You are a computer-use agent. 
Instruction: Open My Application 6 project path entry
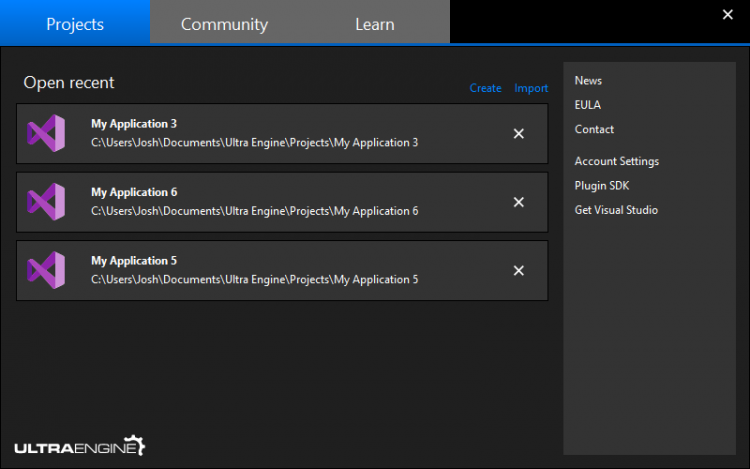point(254,211)
